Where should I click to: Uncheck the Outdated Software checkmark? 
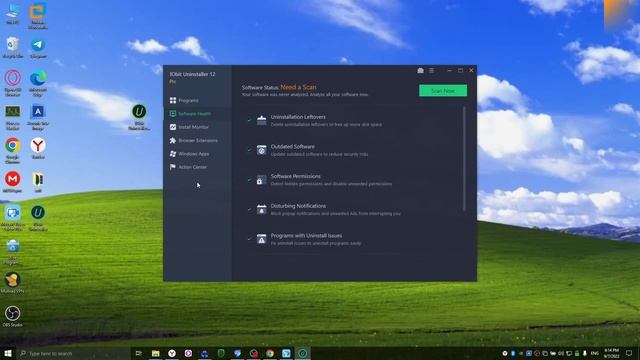tap(249, 150)
